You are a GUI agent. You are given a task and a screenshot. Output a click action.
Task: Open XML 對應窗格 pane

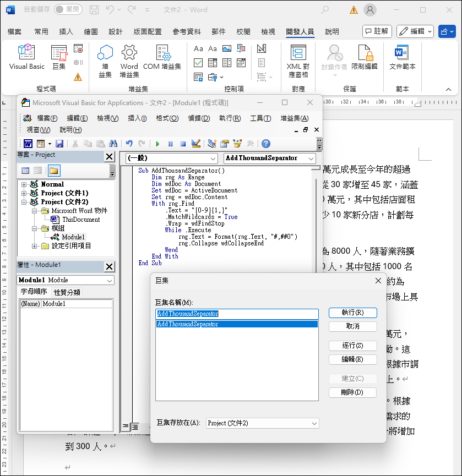pos(298,61)
